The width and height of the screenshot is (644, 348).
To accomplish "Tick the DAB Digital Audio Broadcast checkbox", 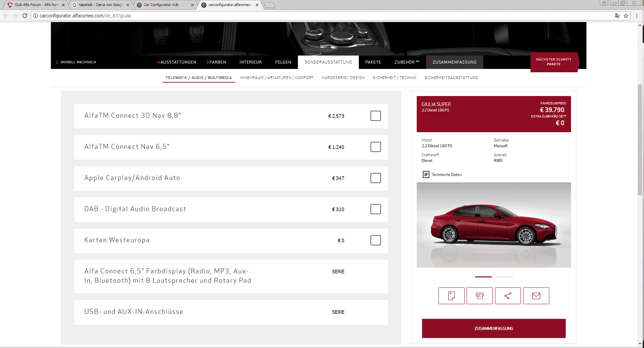I will pos(376,209).
